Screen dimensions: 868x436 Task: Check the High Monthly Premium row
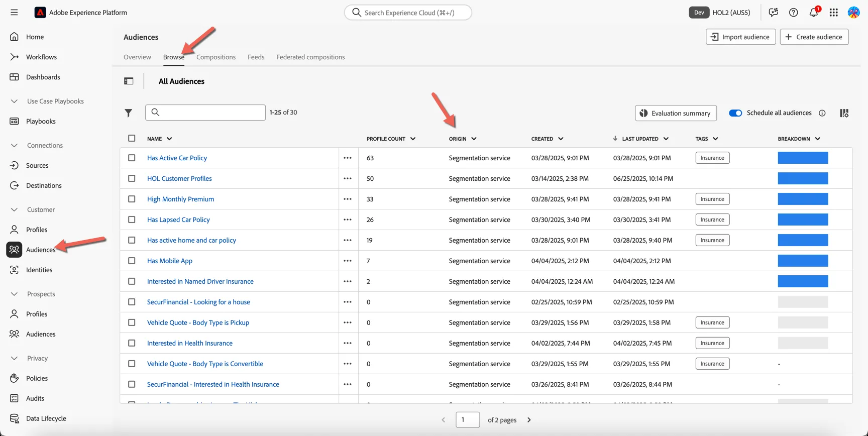(132, 199)
